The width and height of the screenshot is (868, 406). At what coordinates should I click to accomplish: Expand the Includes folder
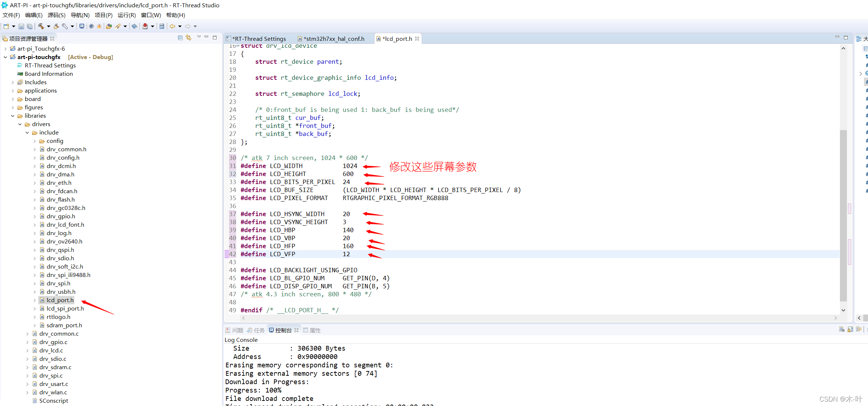point(13,82)
